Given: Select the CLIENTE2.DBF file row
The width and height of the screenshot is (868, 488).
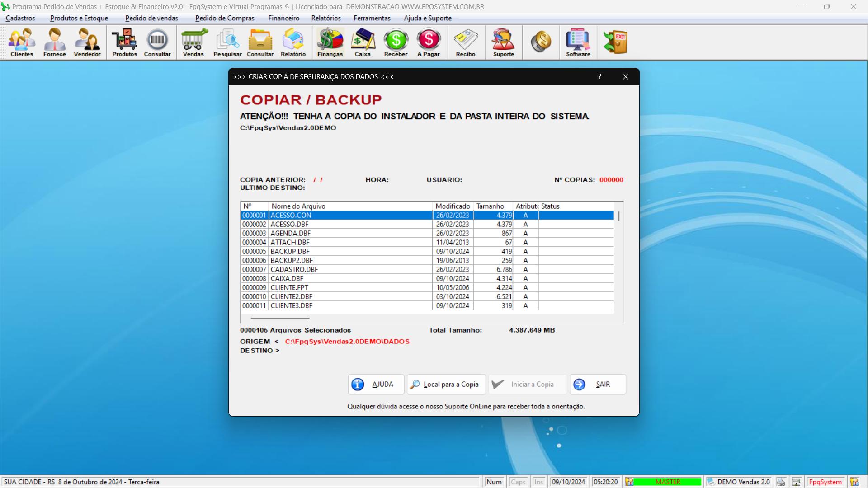Looking at the screenshot, I should click(427, 297).
